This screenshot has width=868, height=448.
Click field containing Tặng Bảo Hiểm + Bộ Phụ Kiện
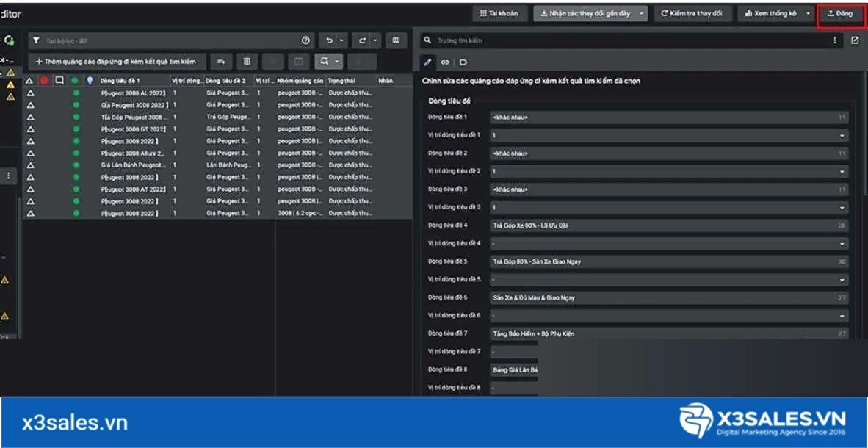(x=669, y=334)
